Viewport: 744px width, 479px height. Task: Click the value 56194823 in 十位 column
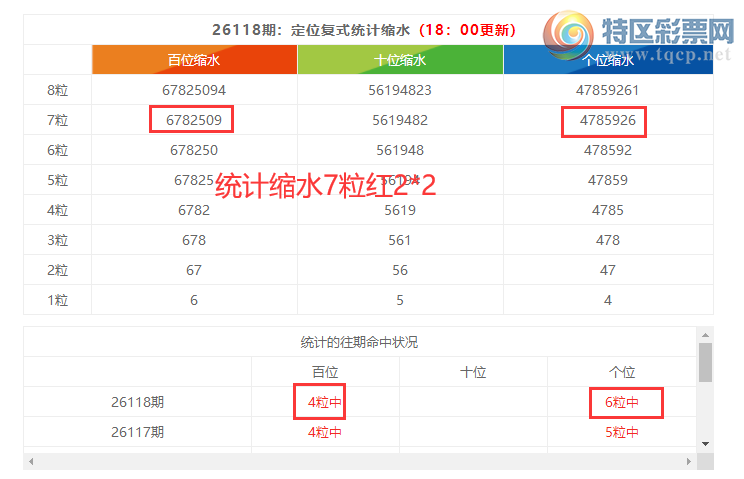pos(400,90)
